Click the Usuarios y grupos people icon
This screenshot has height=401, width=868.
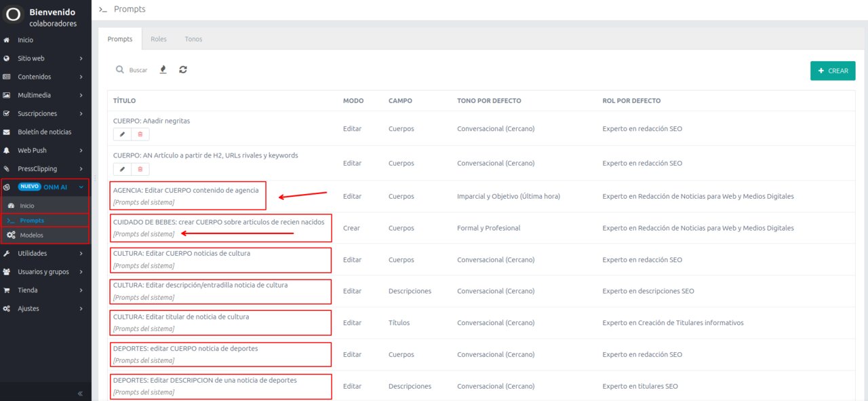click(7, 271)
